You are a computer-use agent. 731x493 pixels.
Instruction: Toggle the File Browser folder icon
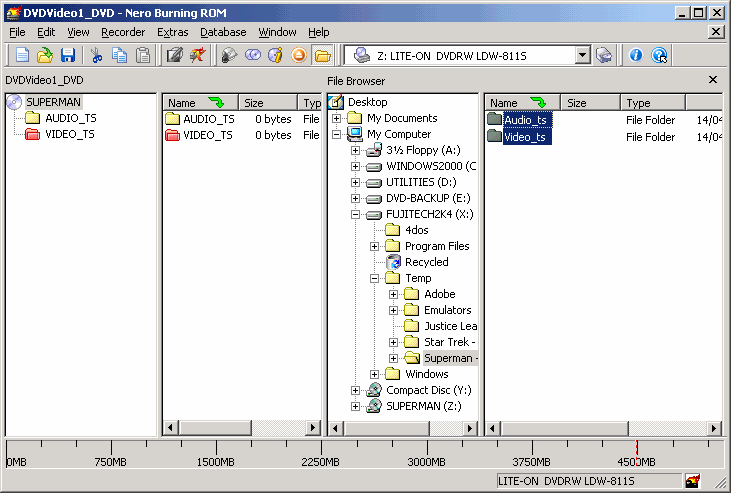pos(322,56)
